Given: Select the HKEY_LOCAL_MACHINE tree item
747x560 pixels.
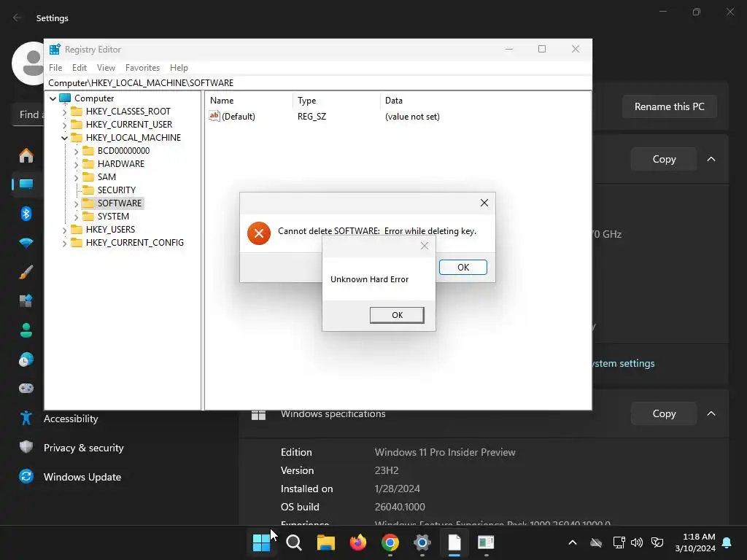Looking at the screenshot, I should click(133, 138).
